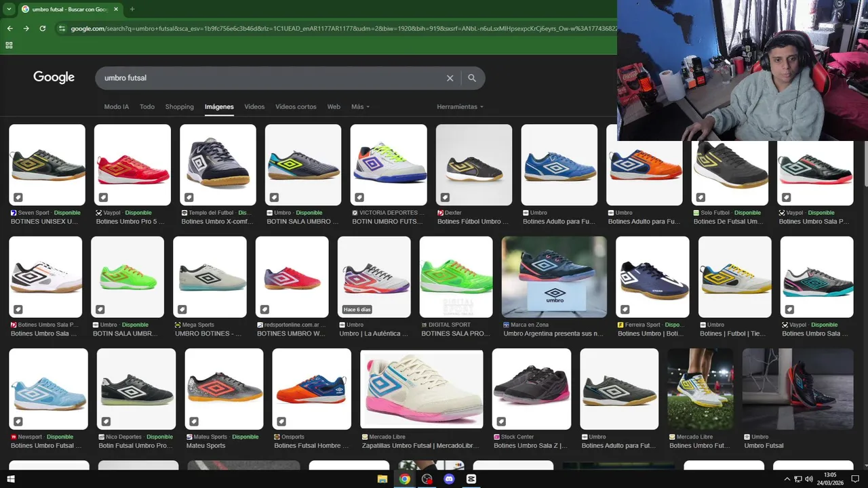Viewport: 868px width, 488px height.
Task: Open the Nico Deportes black shoe thumbnail
Action: click(x=136, y=389)
